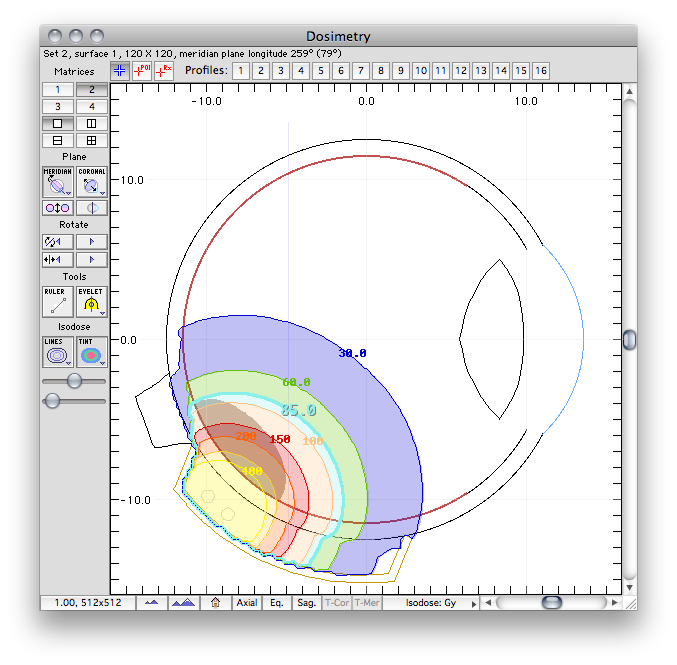Click the single-peak zoom out icon
The height and width of the screenshot is (665, 677).
coord(151,603)
